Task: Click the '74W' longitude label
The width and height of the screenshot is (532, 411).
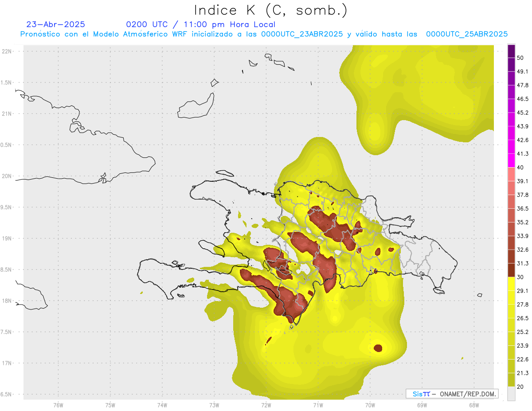Action: pyautogui.click(x=162, y=405)
